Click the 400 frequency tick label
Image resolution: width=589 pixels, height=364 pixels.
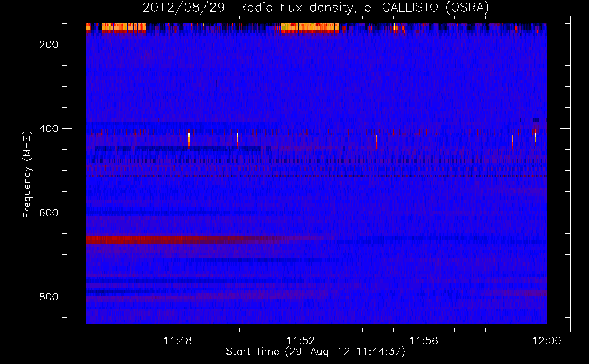click(x=49, y=129)
